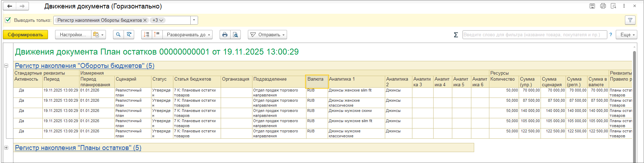Remove the 'Регистр накопления Обороты бюджетов' tag
Viewport: 644px width, 163px height.
(x=145, y=20)
